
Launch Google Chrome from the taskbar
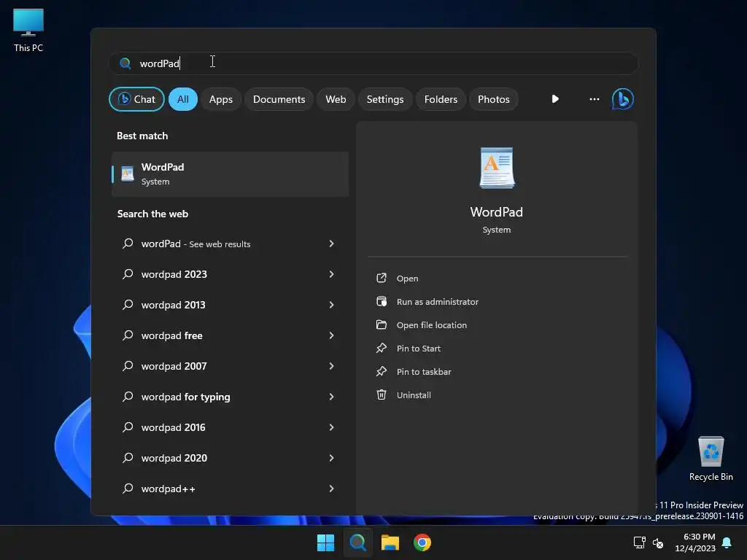pyautogui.click(x=422, y=542)
